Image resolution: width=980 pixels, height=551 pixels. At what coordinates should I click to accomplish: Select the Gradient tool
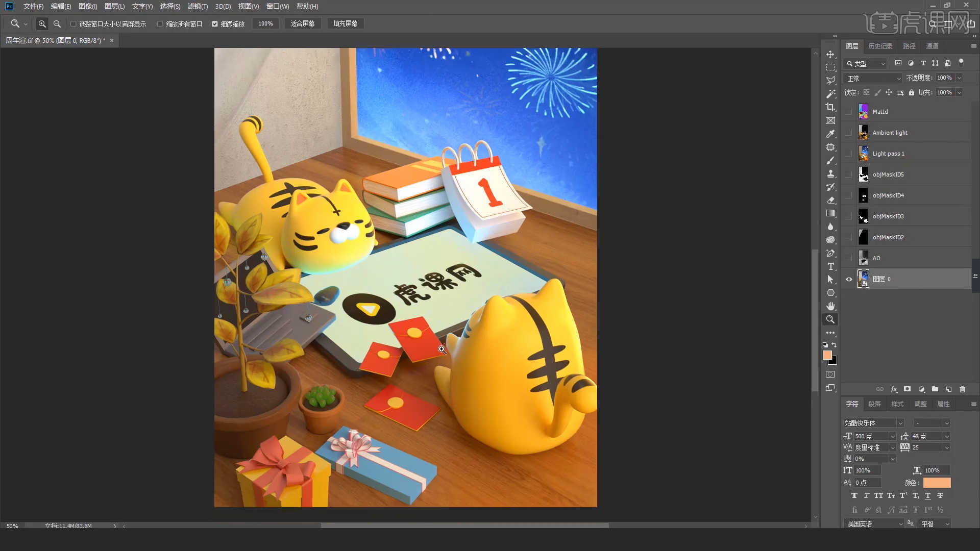pos(830,213)
